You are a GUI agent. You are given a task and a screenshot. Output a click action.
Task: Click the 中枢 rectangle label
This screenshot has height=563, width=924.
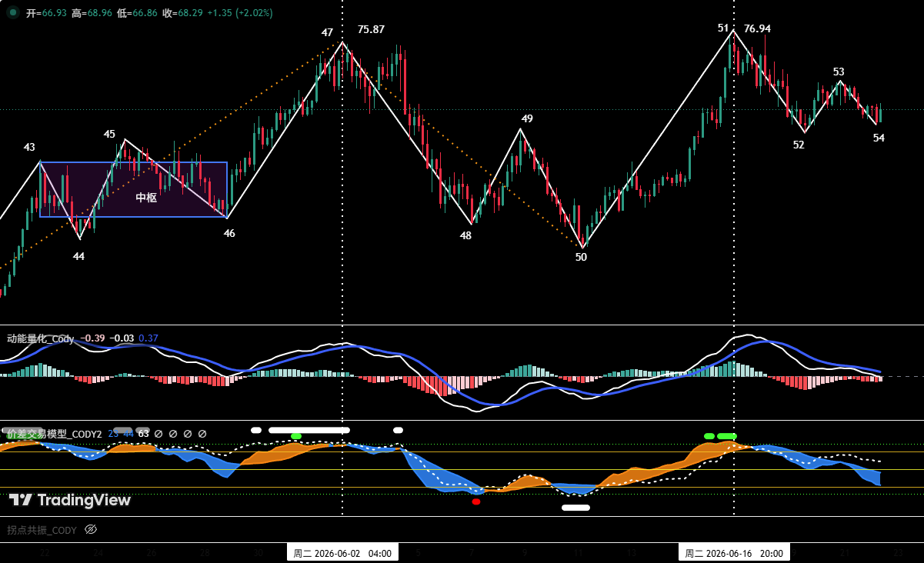pos(146,198)
